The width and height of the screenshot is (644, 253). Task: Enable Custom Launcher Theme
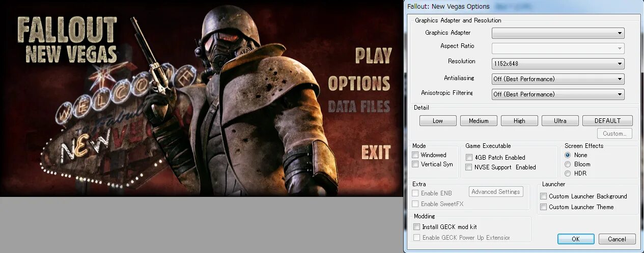[x=544, y=207]
